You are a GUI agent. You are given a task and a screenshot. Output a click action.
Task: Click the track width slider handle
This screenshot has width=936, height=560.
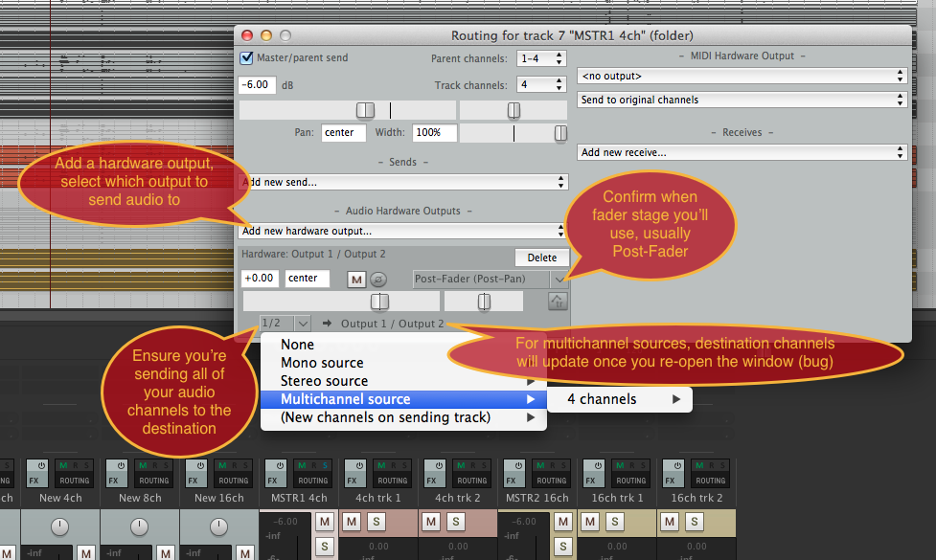coord(560,133)
